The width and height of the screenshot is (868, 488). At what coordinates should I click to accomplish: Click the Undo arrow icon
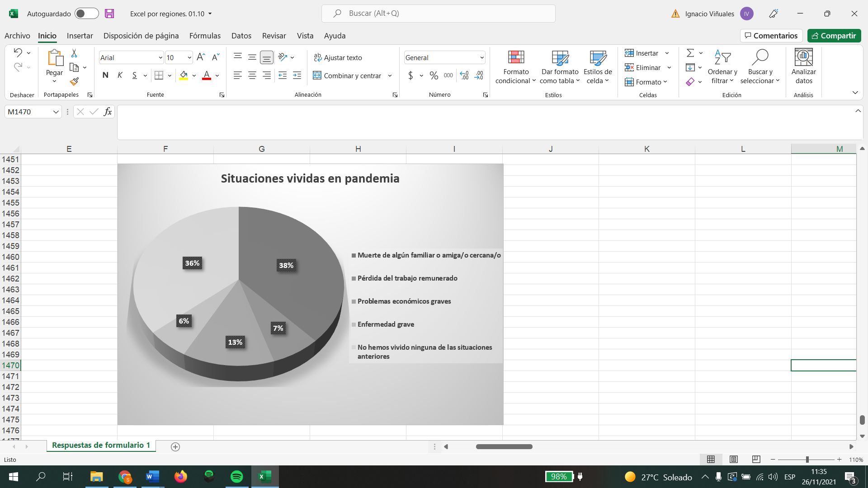[x=18, y=52]
